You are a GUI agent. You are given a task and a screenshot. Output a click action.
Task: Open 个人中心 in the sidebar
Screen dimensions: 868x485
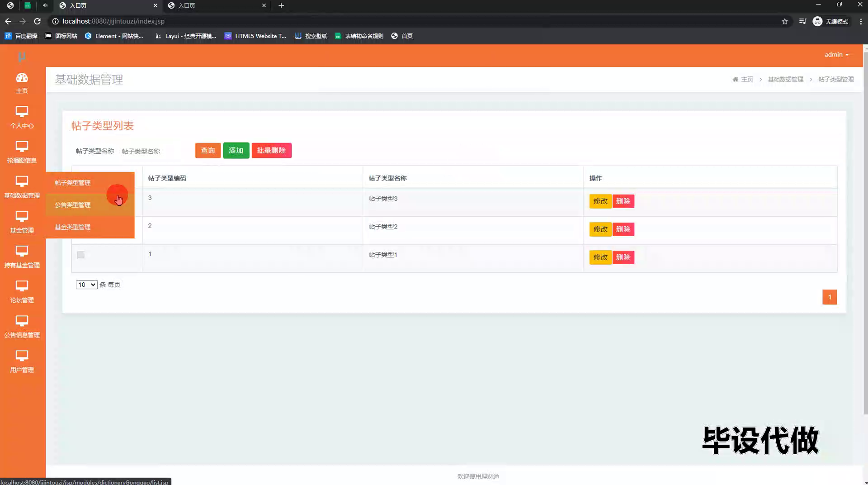tap(22, 117)
